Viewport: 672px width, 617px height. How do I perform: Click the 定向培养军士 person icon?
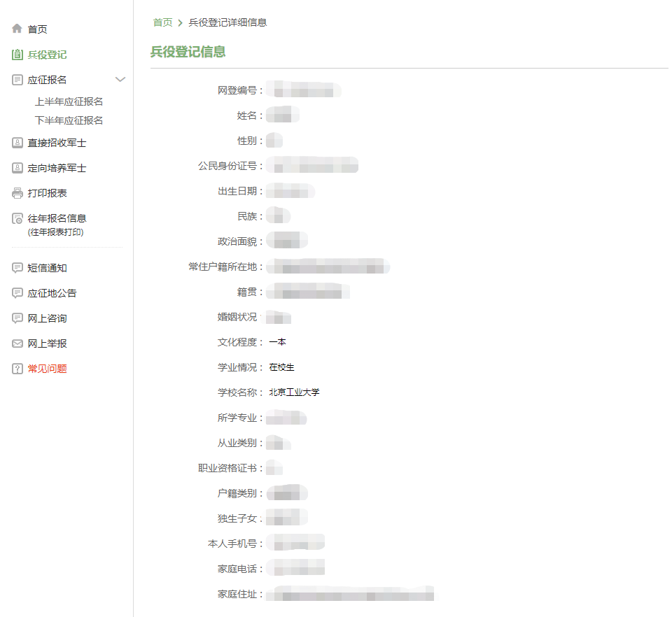click(17, 168)
